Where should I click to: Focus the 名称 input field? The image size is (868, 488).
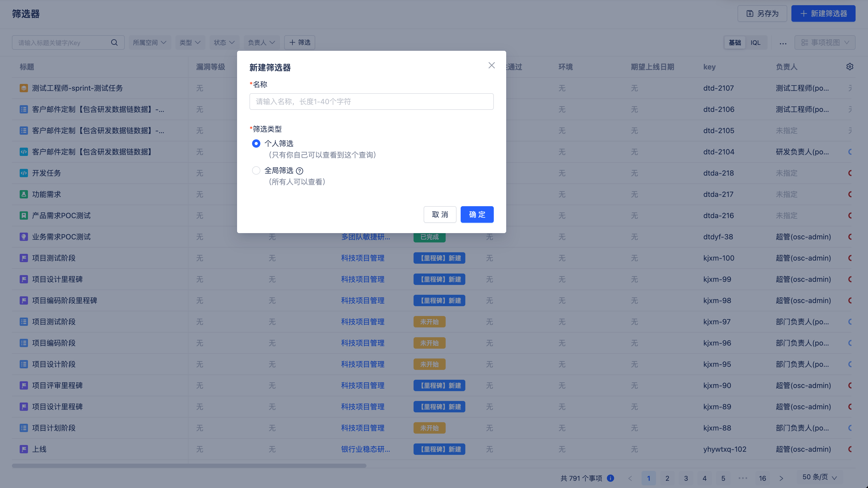[x=371, y=102]
